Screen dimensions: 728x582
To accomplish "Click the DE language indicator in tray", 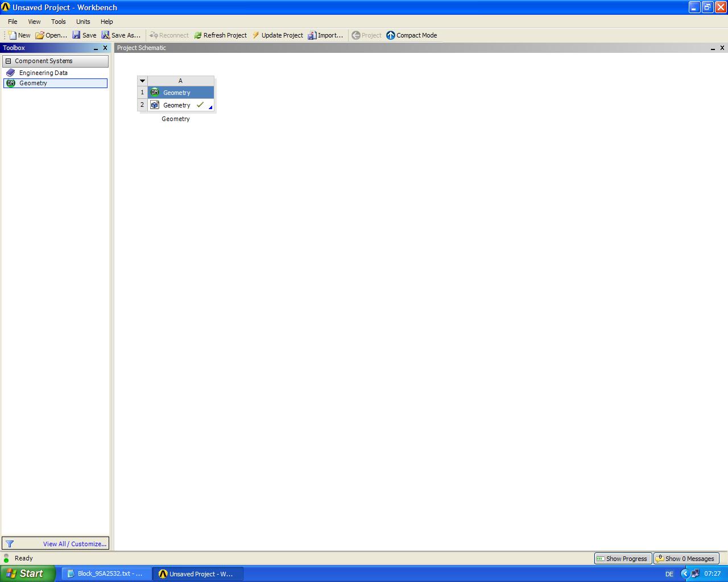I will (x=669, y=574).
